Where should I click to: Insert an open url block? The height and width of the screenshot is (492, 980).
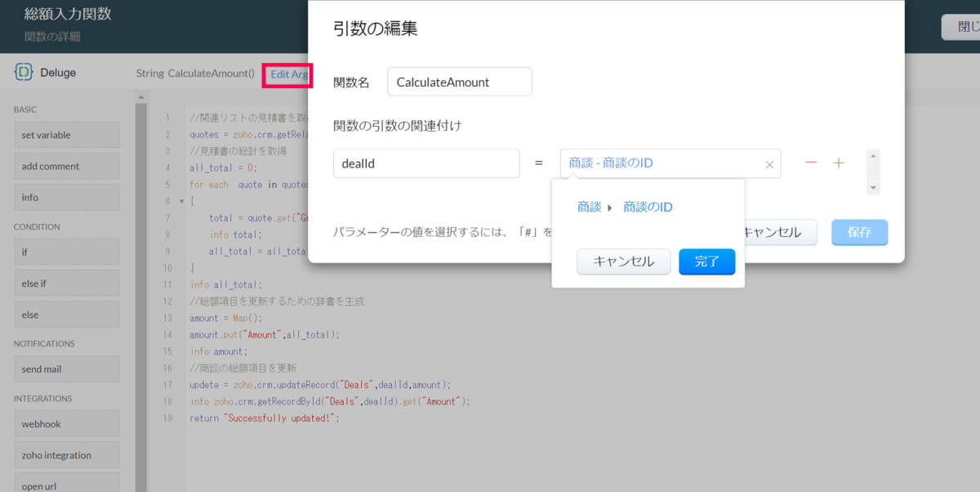tap(66, 484)
